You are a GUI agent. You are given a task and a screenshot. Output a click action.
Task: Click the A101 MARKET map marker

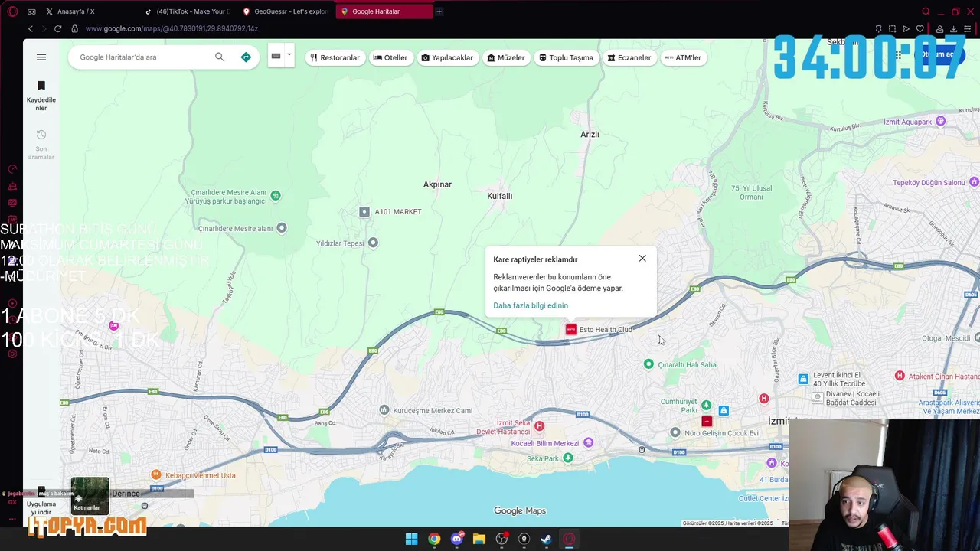364,212
